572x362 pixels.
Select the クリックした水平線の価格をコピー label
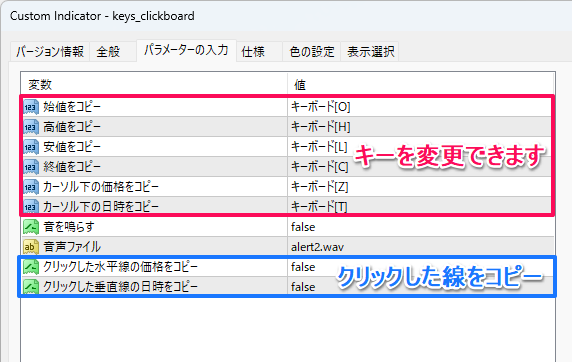coord(120,267)
